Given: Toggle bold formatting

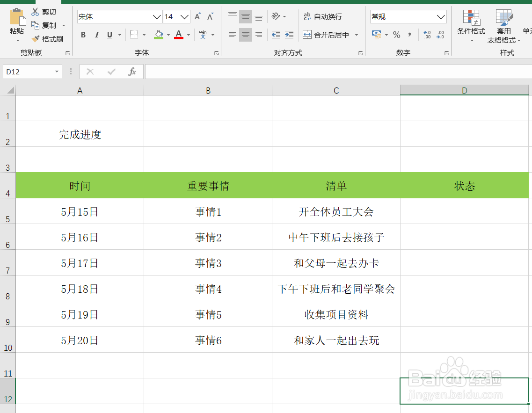Looking at the screenshot, I should pos(83,35).
